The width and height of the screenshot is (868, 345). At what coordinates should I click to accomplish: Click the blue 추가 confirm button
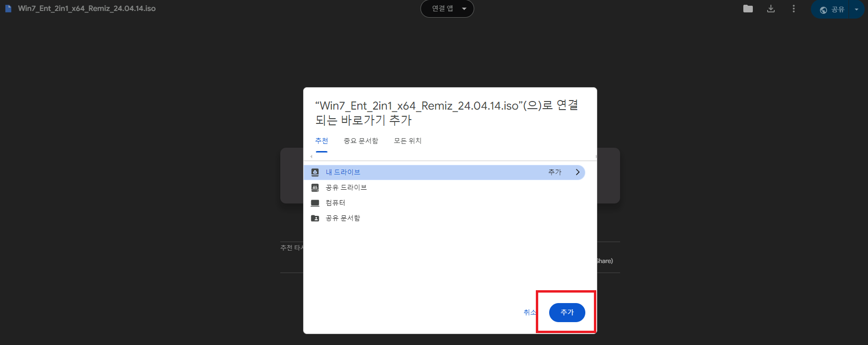567,313
